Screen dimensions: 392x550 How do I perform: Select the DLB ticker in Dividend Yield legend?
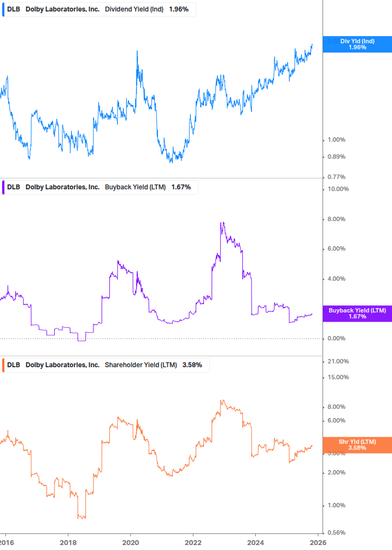[x=14, y=9]
